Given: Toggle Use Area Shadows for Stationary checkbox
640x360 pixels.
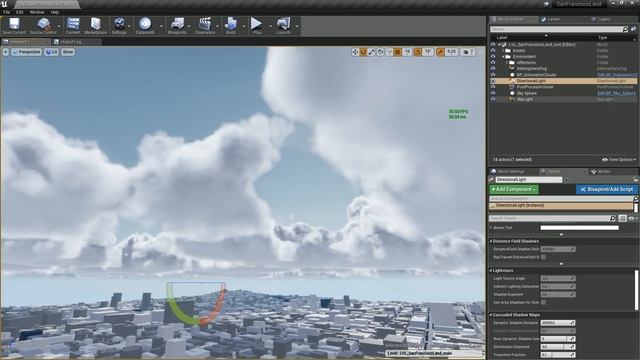Looking at the screenshot, I should click(543, 302).
